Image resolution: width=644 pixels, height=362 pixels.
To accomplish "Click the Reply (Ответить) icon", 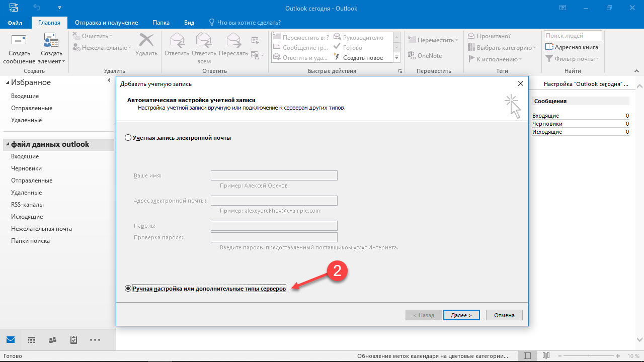I will pos(177,40).
